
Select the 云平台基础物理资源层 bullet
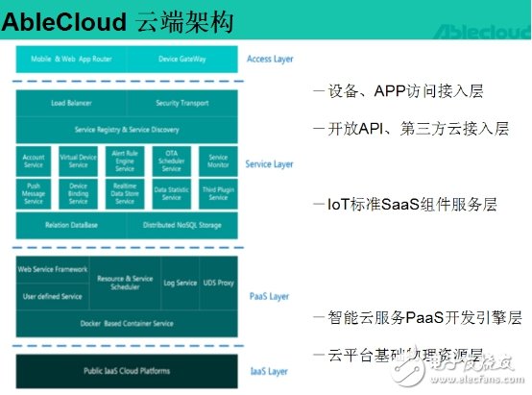(399, 356)
